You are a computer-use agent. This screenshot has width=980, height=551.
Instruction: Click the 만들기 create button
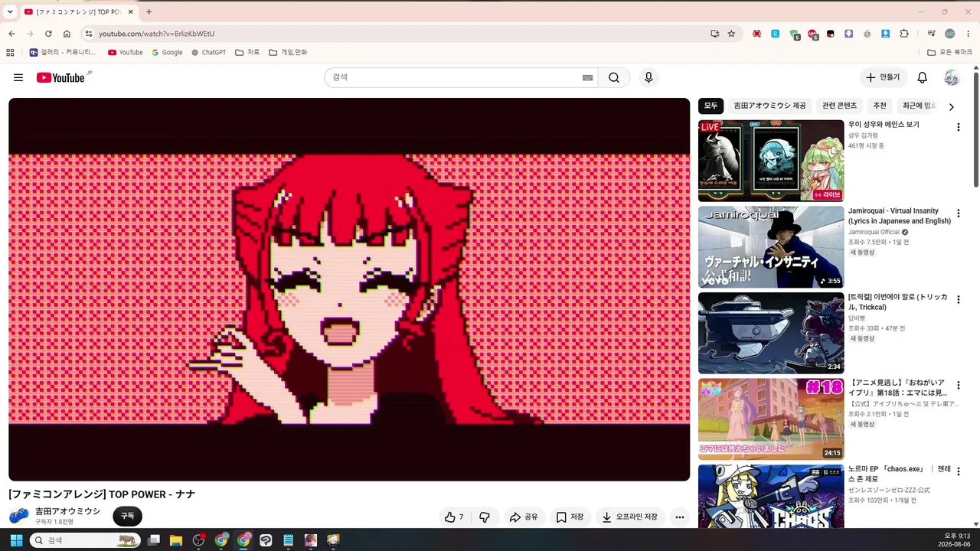(x=883, y=77)
